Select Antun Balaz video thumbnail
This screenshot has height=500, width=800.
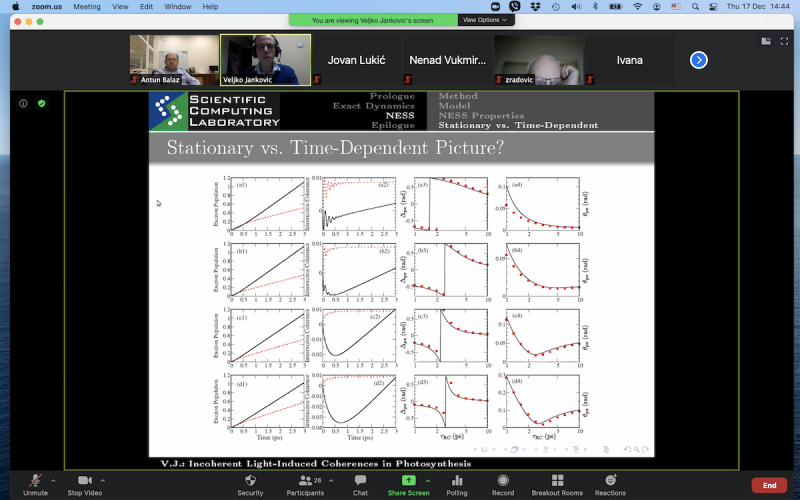174,60
